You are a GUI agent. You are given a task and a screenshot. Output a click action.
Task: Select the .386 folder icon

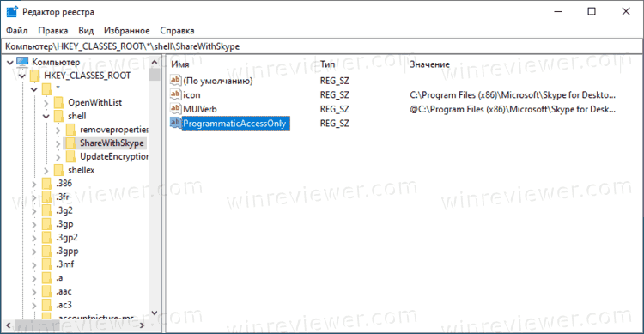pos(47,183)
